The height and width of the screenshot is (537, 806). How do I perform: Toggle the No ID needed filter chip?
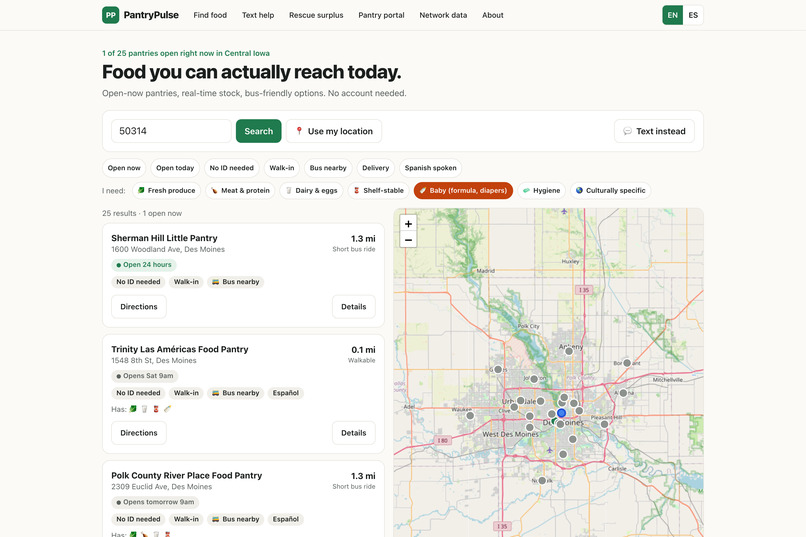231,168
